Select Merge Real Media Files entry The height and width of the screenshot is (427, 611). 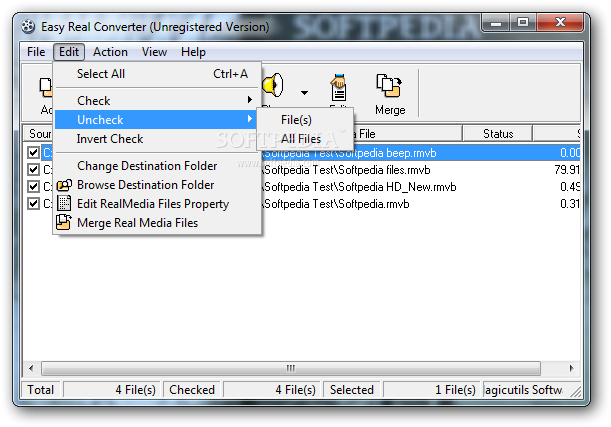(x=157, y=223)
